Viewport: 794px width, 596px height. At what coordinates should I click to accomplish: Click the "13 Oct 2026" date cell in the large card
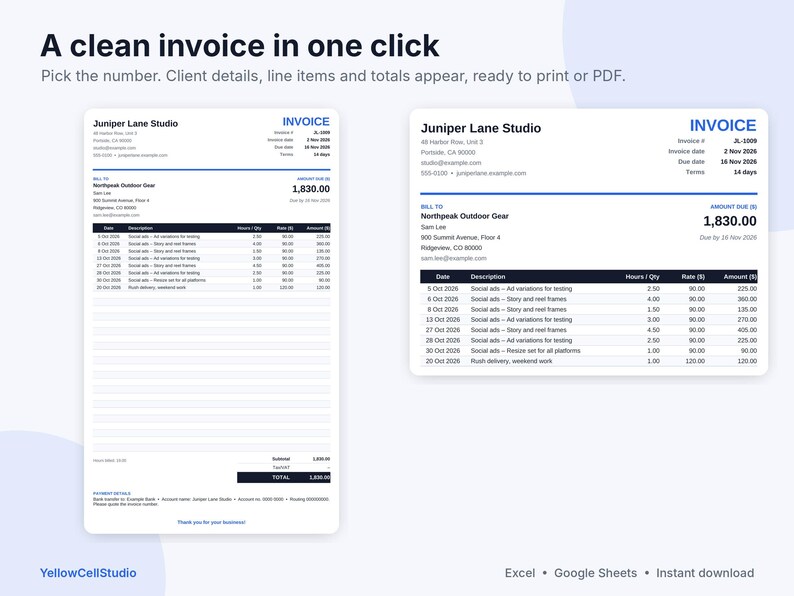click(443, 320)
